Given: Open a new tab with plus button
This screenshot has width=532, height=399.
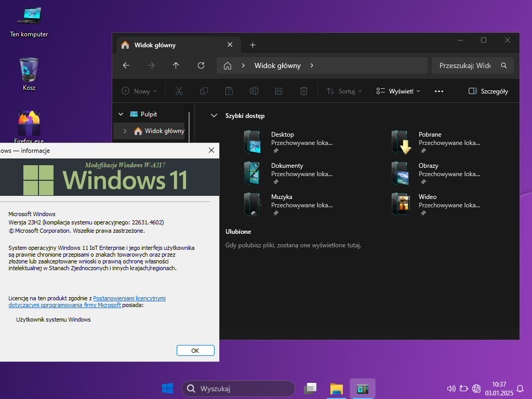Looking at the screenshot, I should click(253, 45).
